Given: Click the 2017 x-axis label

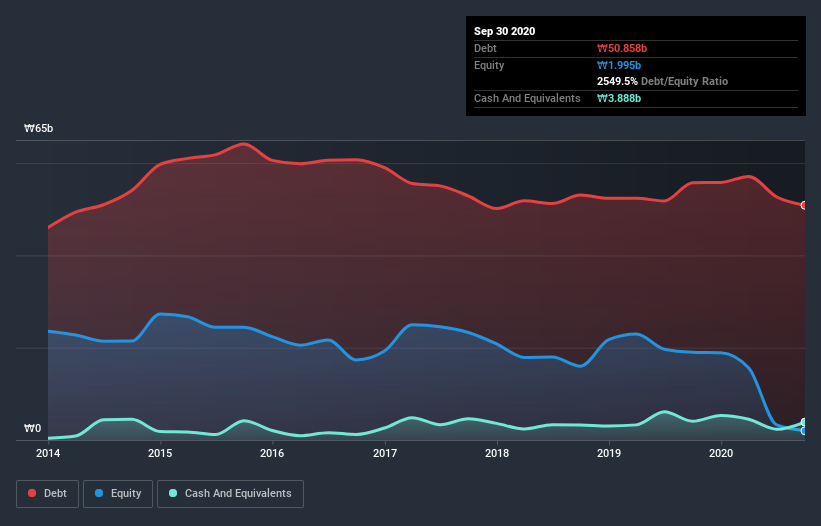Looking at the screenshot, I should coord(385,453).
